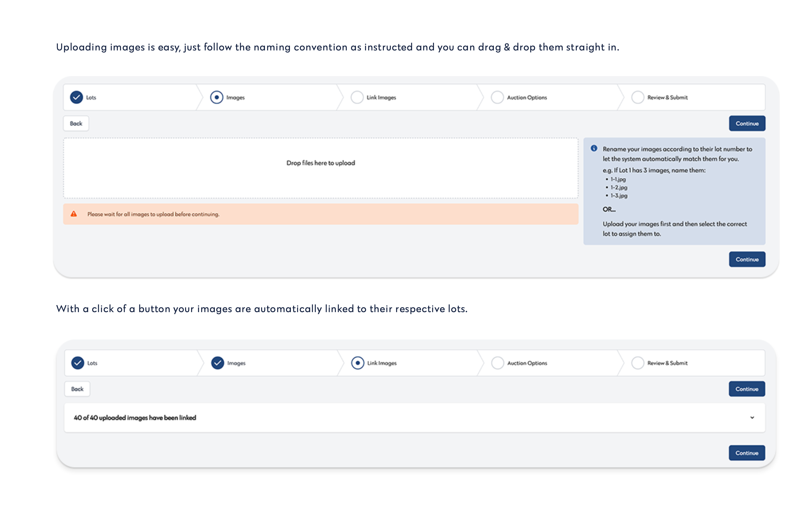The width and height of the screenshot is (812, 513).
Task: Select the Review & Submit step circle in the lower stepper
Action: [637, 363]
